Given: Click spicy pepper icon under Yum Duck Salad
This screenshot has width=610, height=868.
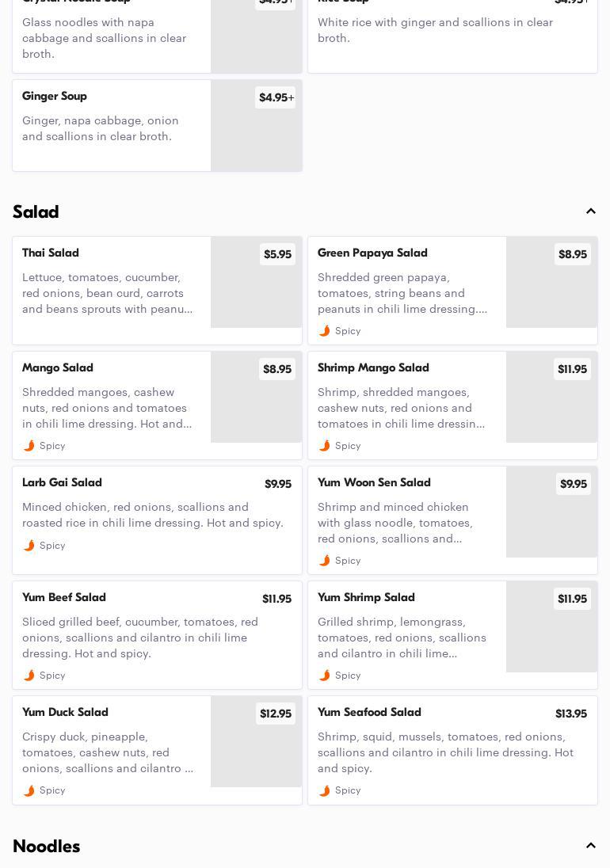Looking at the screenshot, I should point(29,790).
